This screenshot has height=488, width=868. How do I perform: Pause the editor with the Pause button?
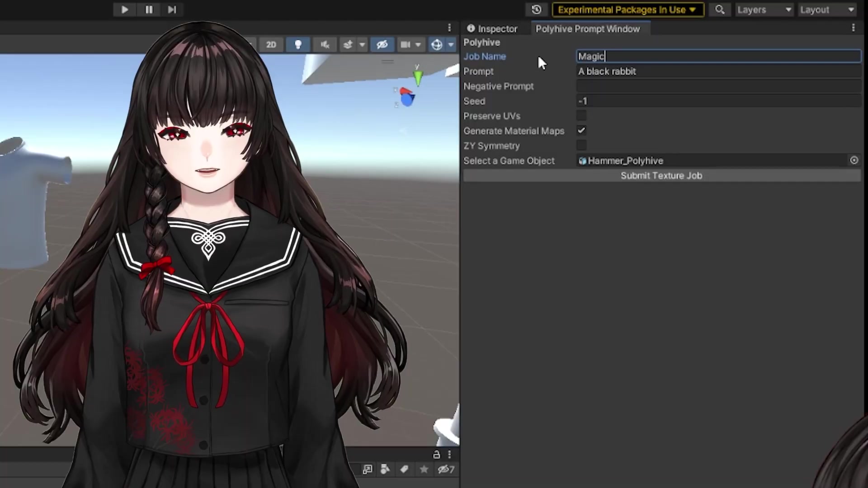tap(149, 9)
